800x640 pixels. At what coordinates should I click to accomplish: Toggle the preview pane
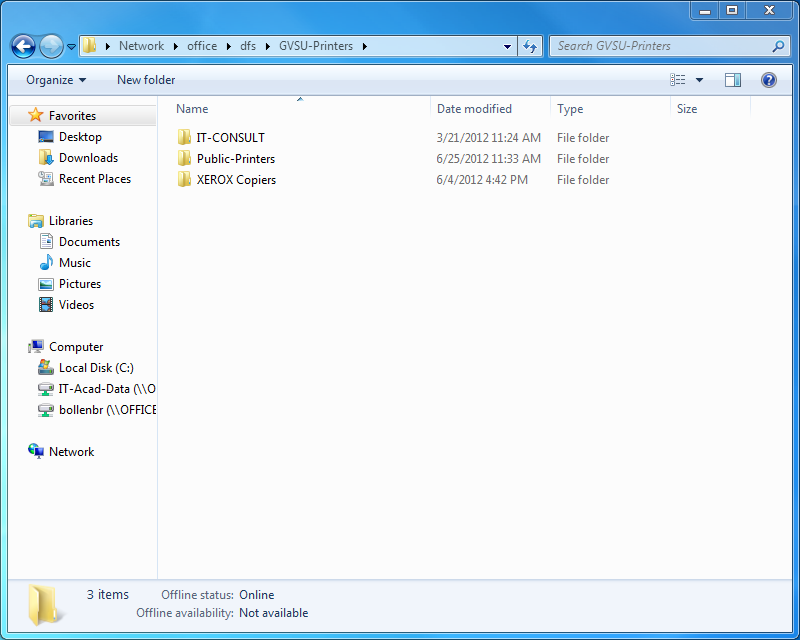(x=733, y=79)
